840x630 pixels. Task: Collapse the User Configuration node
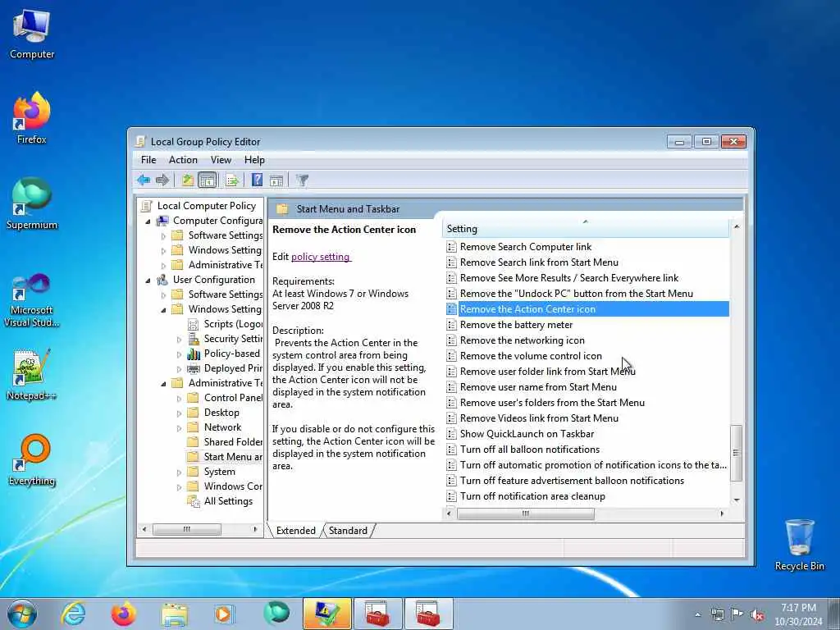click(148, 281)
